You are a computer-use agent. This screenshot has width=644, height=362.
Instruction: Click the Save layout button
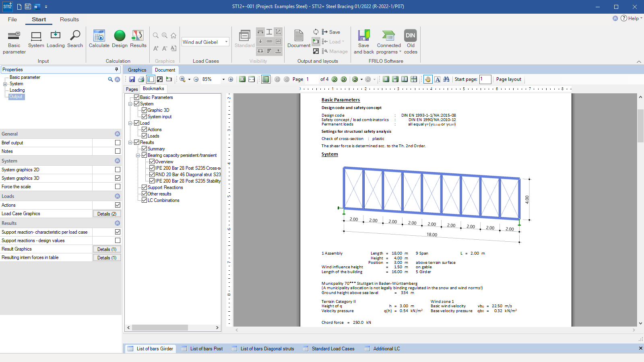(x=331, y=32)
